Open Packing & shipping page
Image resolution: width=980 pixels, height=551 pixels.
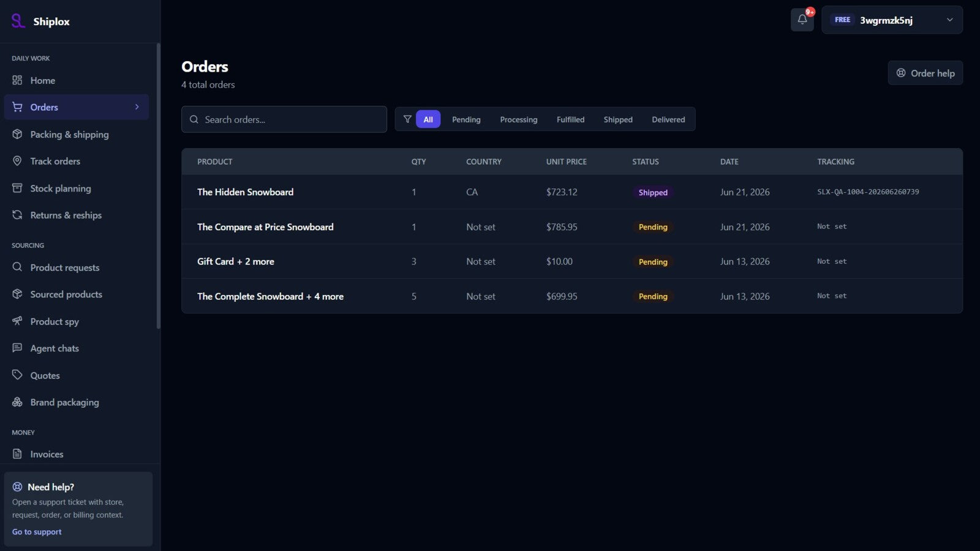[77, 134]
